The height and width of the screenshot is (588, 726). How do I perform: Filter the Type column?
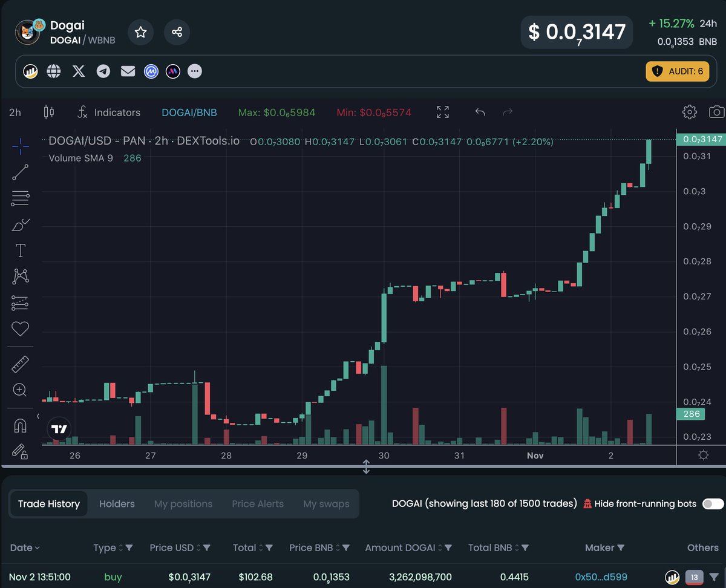tap(129, 547)
